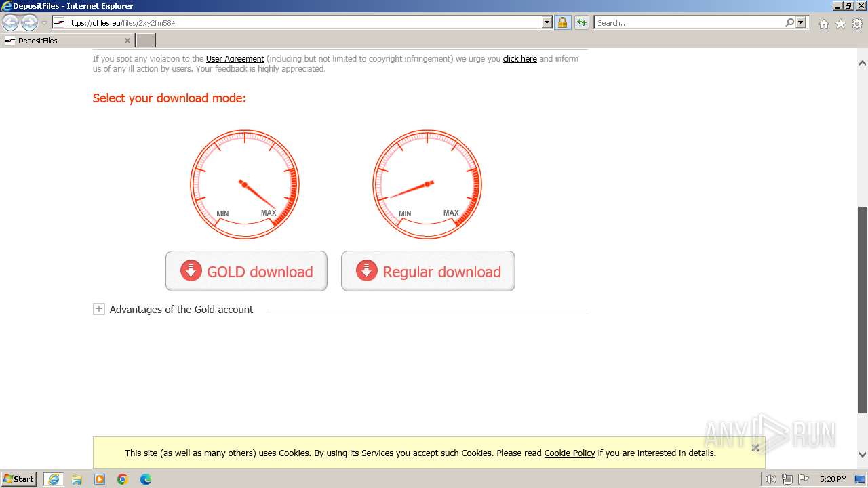Click the network tray icon
868x488 pixels.
[x=787, y=479]
